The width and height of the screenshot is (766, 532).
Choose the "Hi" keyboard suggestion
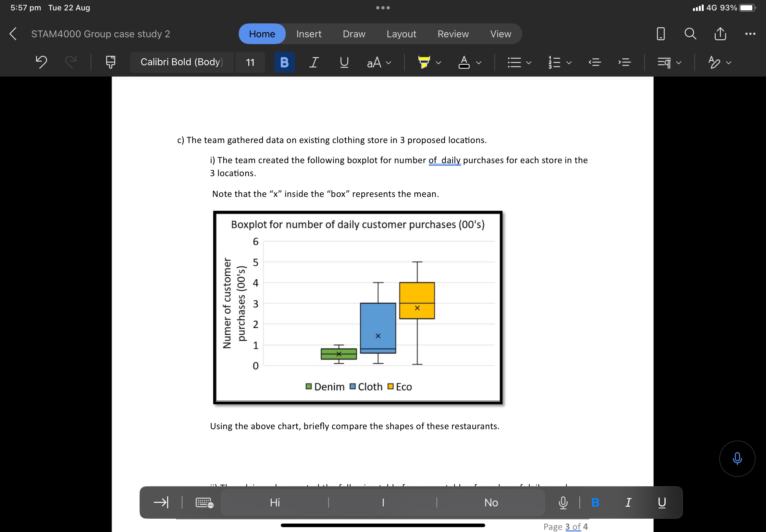point(275,502)
